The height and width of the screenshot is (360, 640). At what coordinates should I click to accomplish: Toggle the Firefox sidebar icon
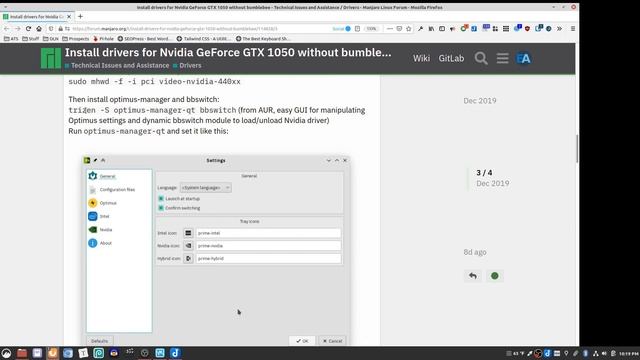[x=442, y=29]
